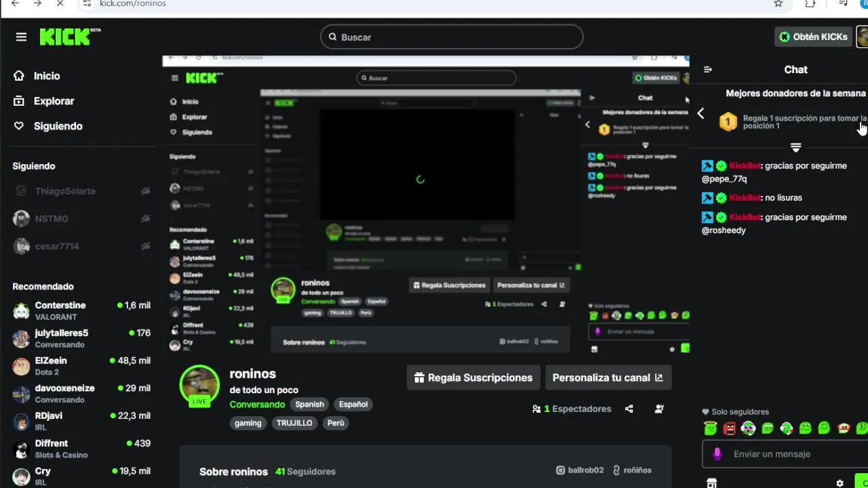Open recommended channel RDjavi
Image resolution: width=868 pixels, height=488 pixels.
[x=81, y=422]
